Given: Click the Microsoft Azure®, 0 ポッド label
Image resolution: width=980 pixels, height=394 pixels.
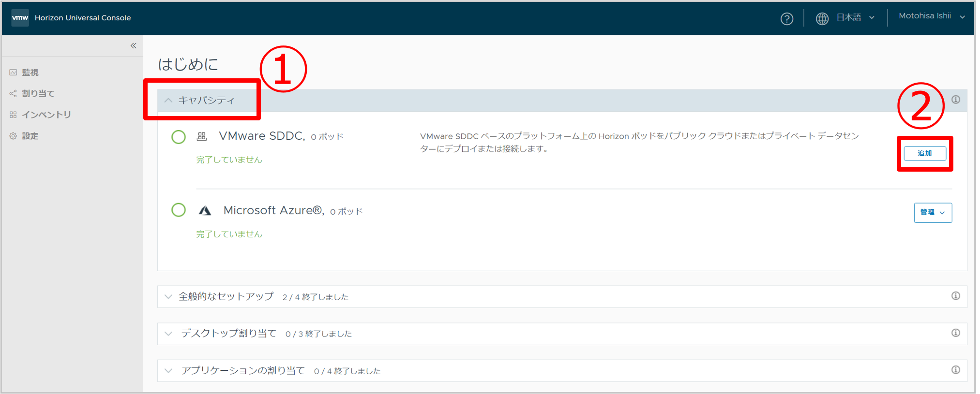Looking at the screenshot, I should 293,211.
